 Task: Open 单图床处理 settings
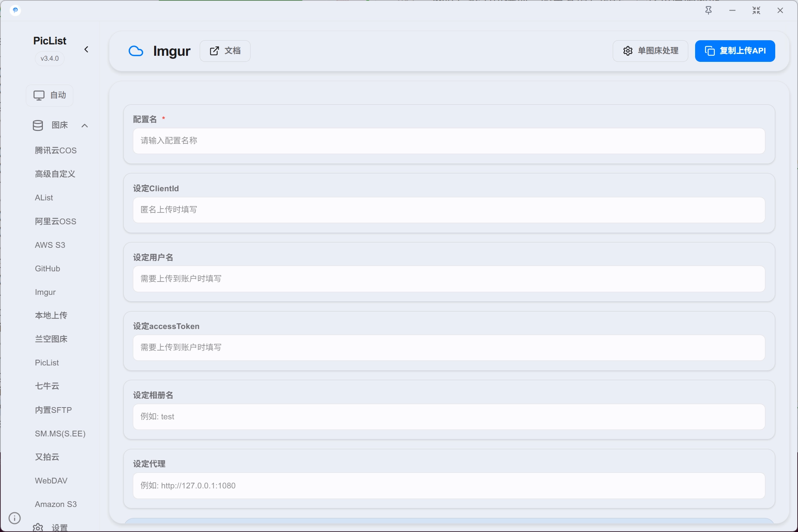coord(650,51)
